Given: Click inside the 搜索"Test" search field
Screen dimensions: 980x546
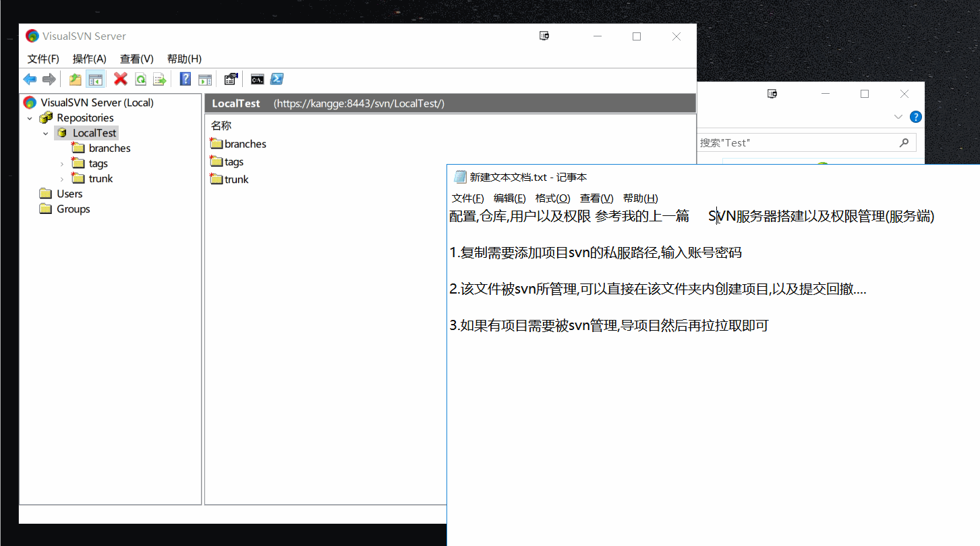Looking at the screenshot, I should [x=776, y=142].
